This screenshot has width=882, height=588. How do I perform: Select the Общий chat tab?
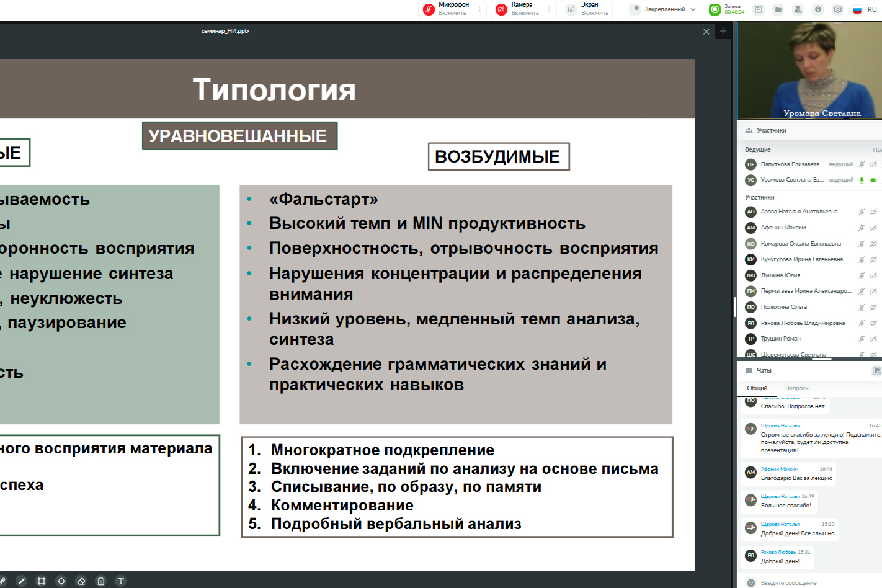pyautogui.click(x=757, y=388)
